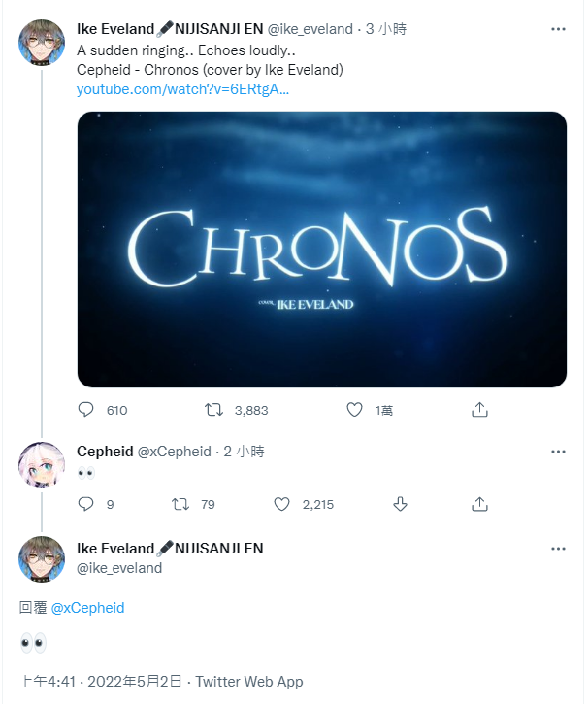The image size is (588, 704).
Task: Open @ike_eveland handle on bottom tweet
Action: pyautogui.click(x=119, y=568)
